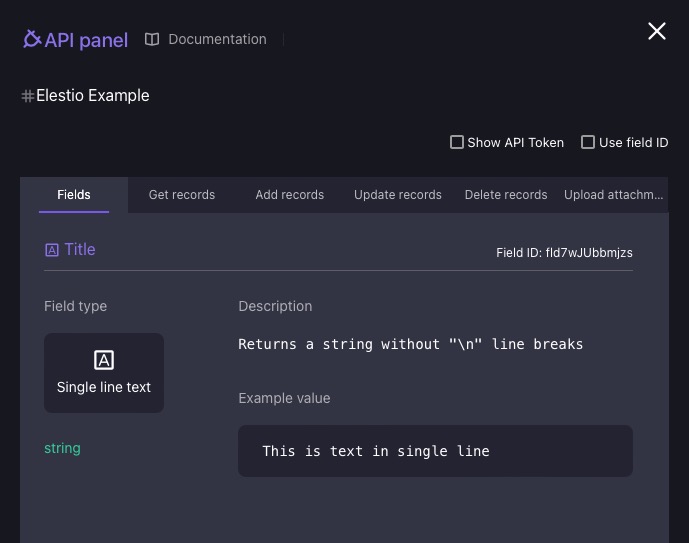689x543 pixels.
Task: Click the Title field heading
Action: [80, 250]
